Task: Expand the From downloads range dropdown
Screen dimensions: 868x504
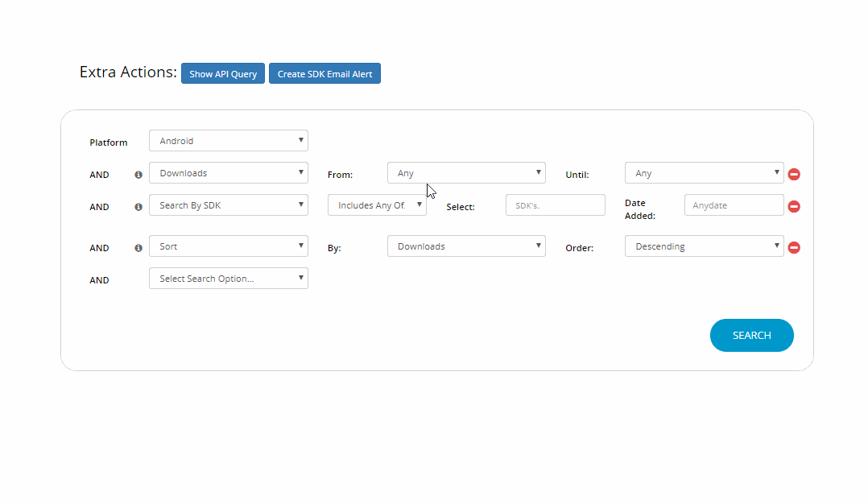Action: (466, 173)
